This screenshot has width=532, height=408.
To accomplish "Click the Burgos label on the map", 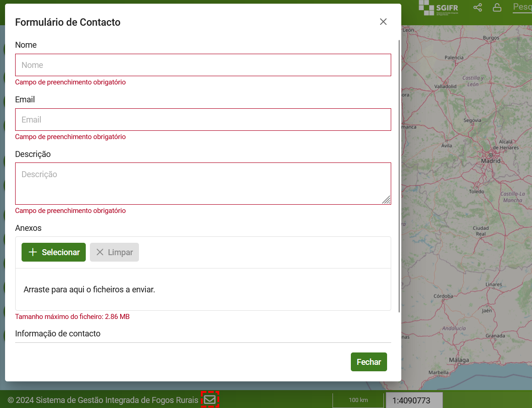I will 491,38.
